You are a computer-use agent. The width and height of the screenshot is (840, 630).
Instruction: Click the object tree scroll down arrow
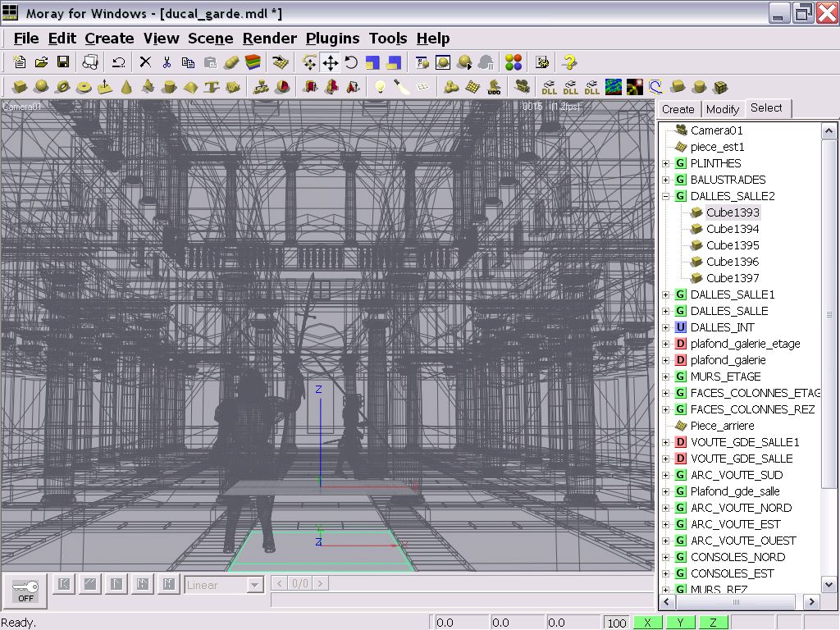click(x=829, y=585)
